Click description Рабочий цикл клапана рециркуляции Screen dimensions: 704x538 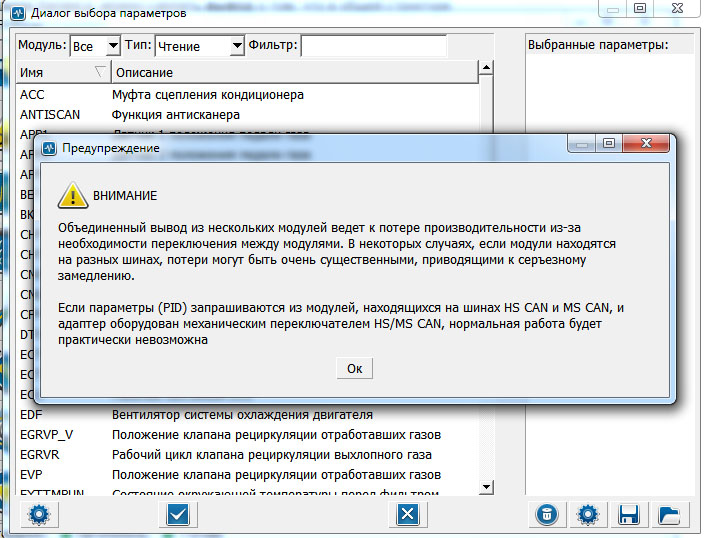(x=272, y=454)
